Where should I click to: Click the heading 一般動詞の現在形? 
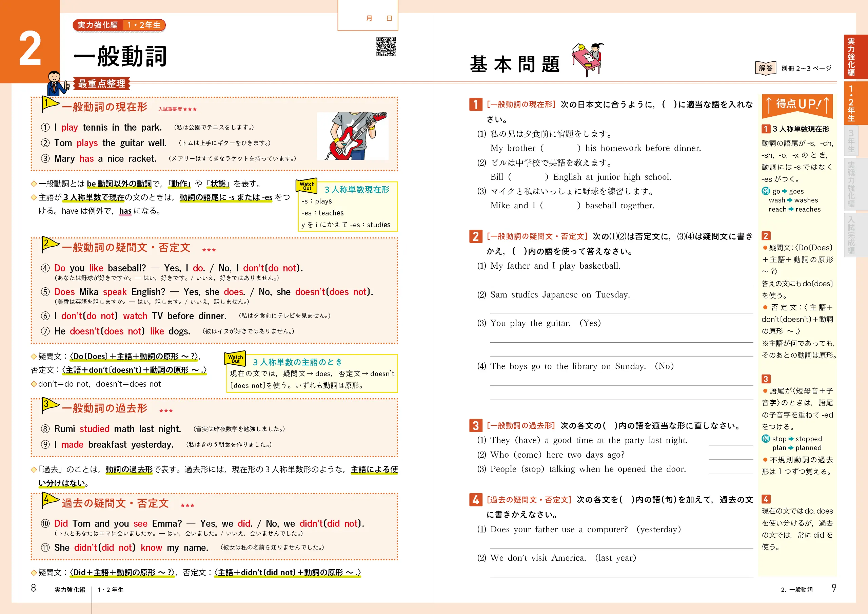pyautogui.click(x=104, y=107)
